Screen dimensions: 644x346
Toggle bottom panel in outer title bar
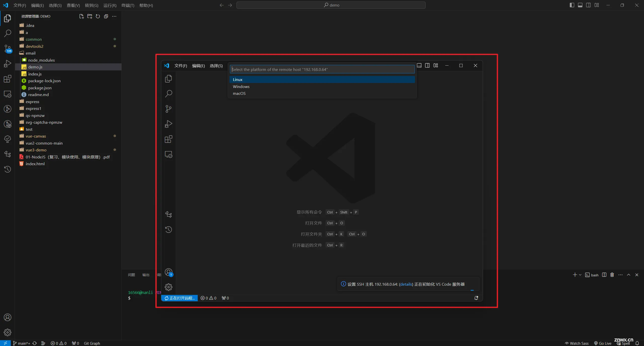click(x=580, y=5)
